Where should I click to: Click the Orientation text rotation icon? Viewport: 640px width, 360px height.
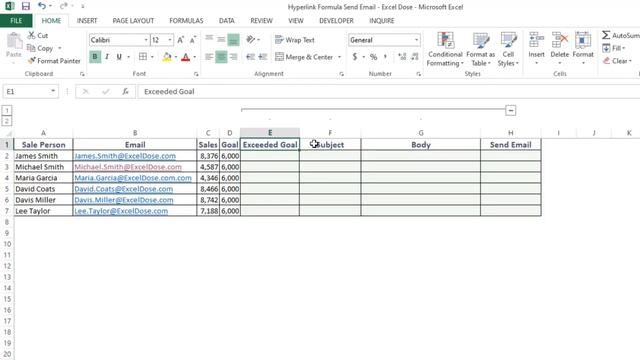click(251, 40)
